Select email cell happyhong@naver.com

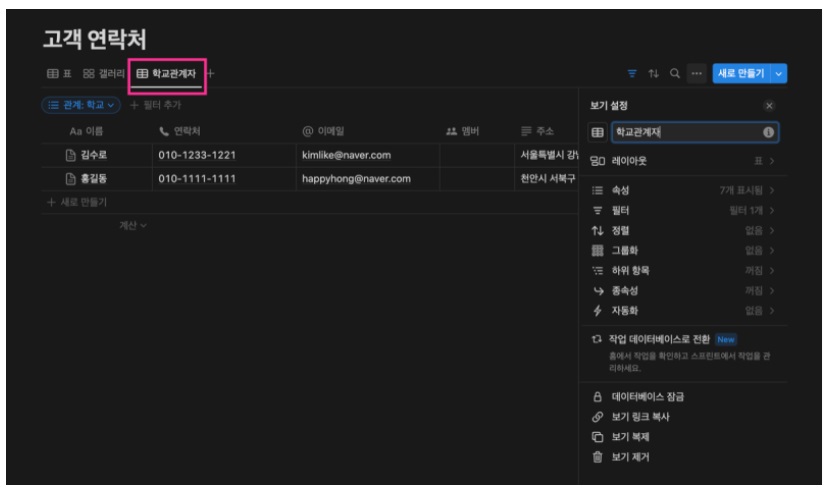point(368,179)
